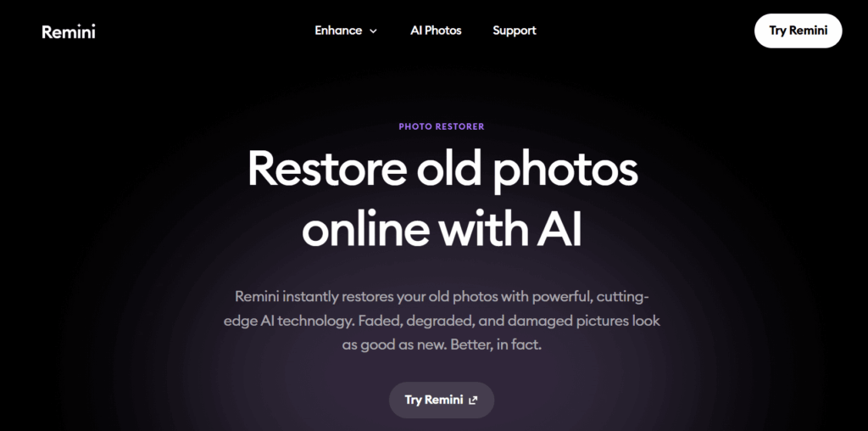The height and width of the screenshot is (431, 868).
Task: Click the 'as good as new' sentence
Action: click(x=393, y=345)
